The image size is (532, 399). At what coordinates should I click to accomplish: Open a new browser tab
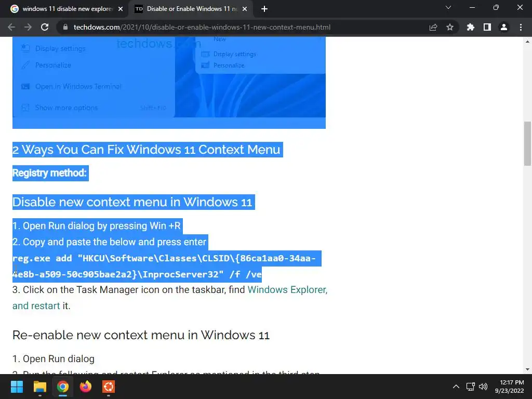[x=264, y=9]
